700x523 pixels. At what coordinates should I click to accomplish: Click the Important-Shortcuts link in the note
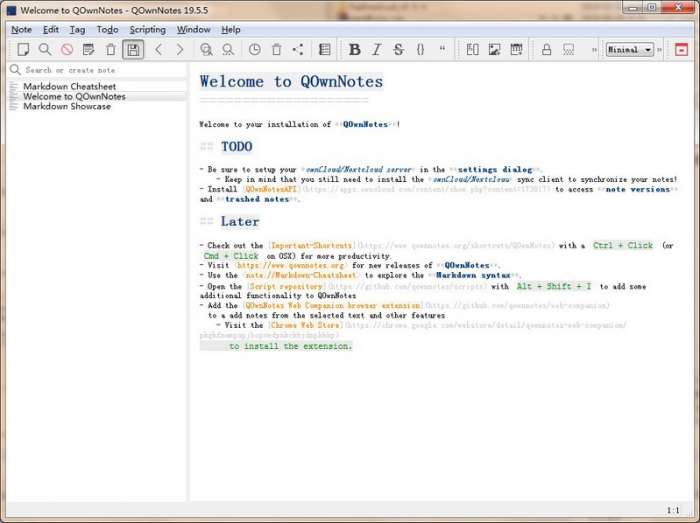(x=311, y=245)
